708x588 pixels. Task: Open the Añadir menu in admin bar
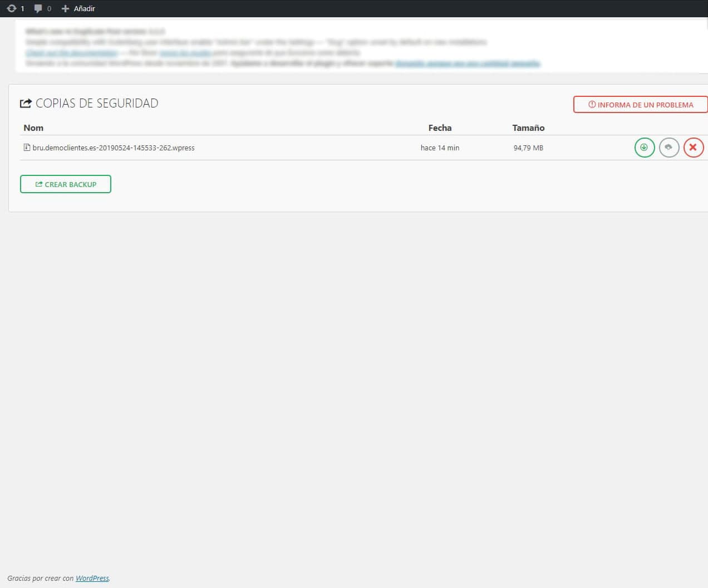(x=78, y=8)
